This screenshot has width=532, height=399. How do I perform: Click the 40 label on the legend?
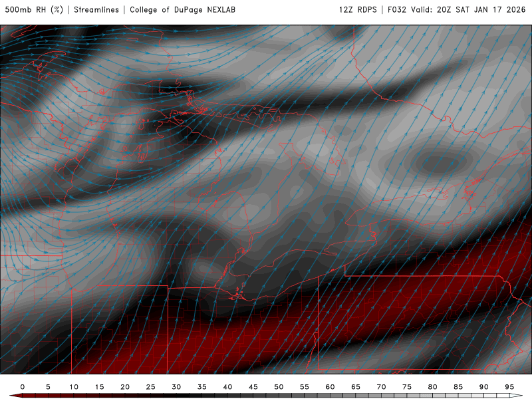pyautogui.click(x=227, y=387)
